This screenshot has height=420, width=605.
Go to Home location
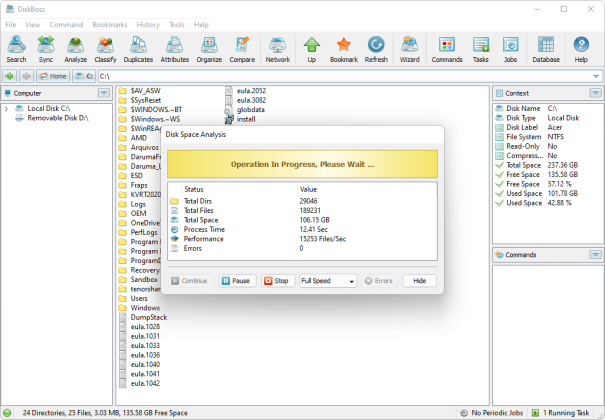(53, 76)
